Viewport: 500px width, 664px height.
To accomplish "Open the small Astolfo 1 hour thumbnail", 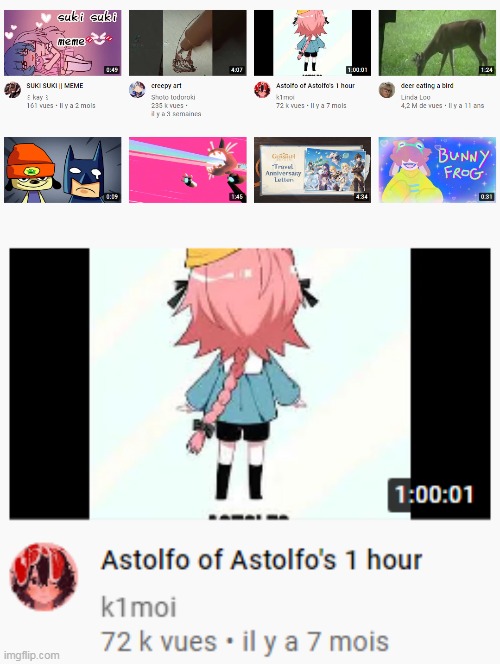I will click(312, 43).
